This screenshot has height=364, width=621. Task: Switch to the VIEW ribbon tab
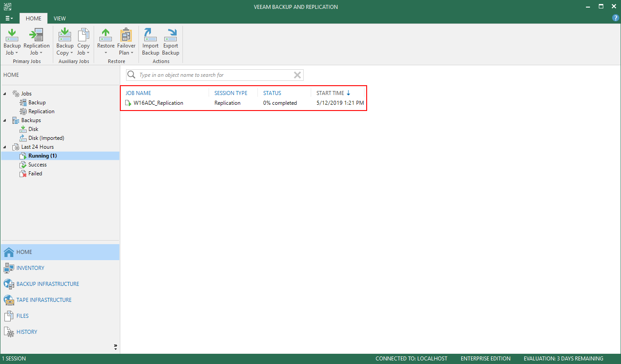(59, 18)
